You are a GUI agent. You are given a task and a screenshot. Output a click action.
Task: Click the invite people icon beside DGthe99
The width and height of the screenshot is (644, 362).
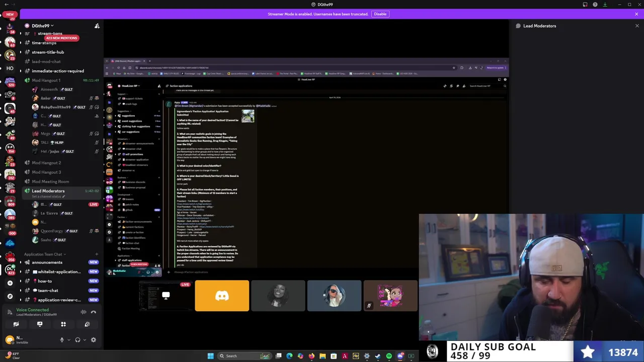click(x=97, y=26)
